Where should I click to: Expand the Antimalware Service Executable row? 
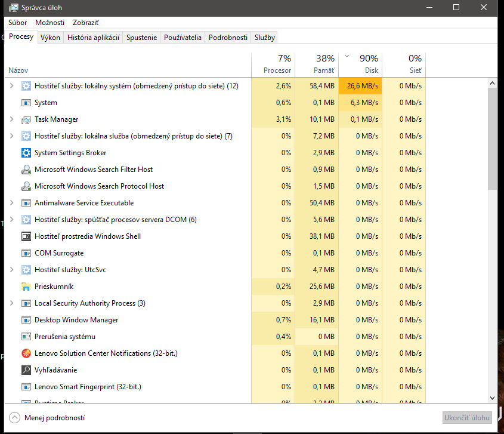(11, 203)
